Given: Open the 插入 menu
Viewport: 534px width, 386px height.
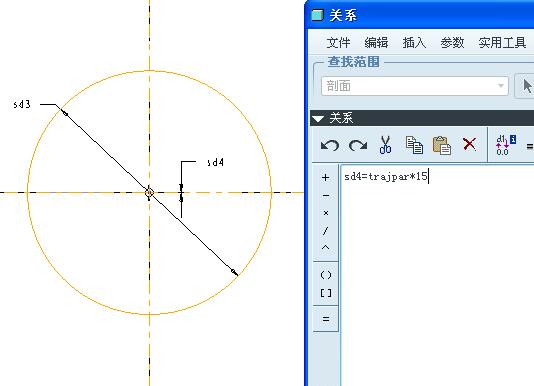Looking at the screenshot, I should tap(414, 43).
